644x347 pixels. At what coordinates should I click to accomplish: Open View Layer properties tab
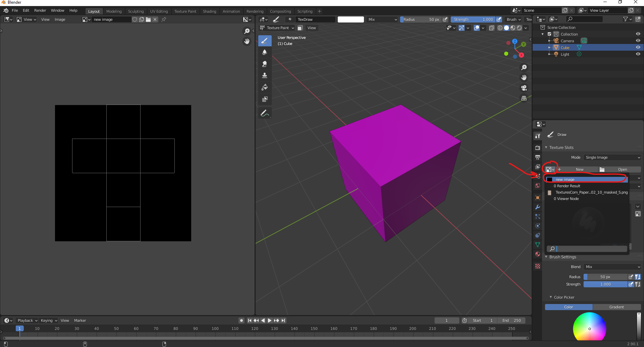[538, 166]
